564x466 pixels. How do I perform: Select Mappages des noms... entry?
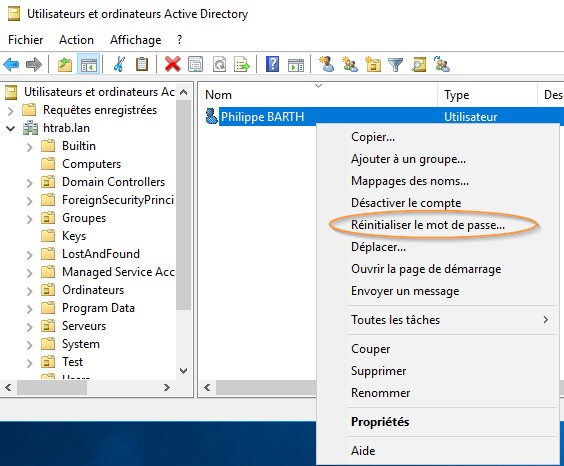[437, 181]
